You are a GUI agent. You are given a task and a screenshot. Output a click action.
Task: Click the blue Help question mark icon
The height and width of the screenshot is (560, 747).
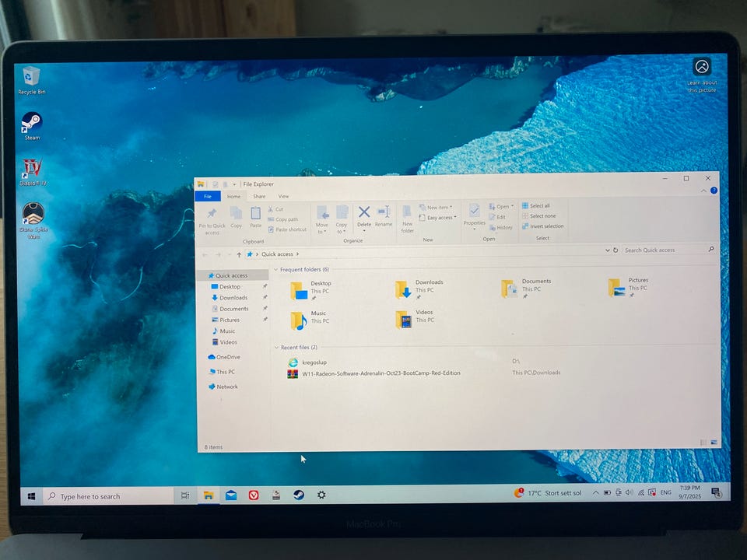point(714,190)
